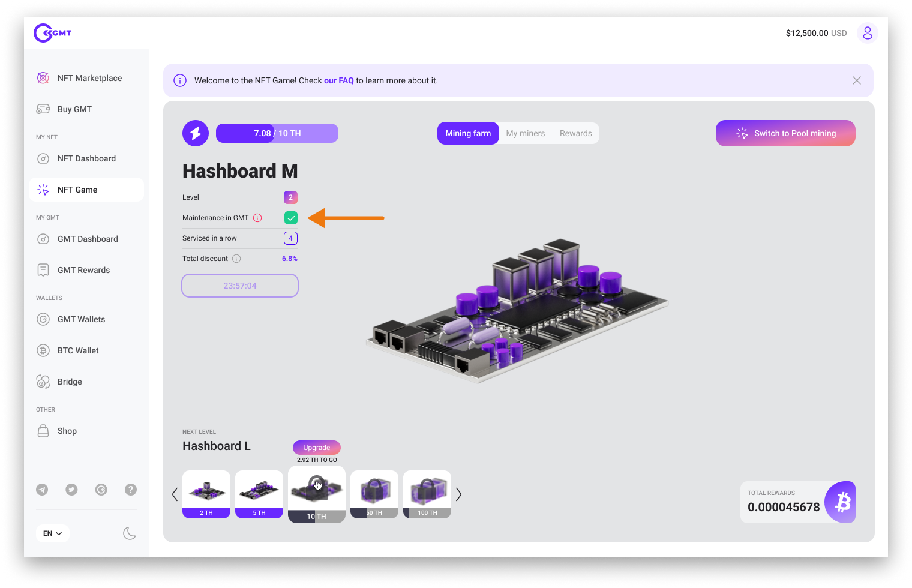Click the banner info icon
The width and height of the screenshot is (912, 588).
[x=180, y=80]
